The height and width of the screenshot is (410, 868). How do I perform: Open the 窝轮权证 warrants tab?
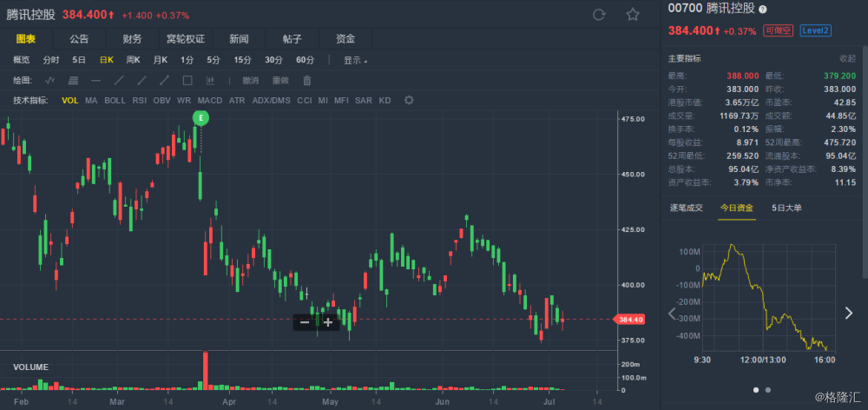186,39
